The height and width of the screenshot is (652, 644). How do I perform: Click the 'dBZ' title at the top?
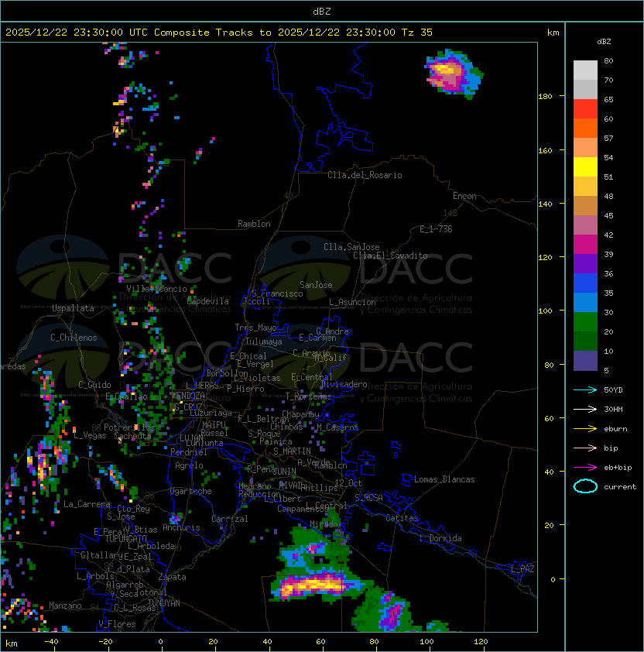click(322, 11)
